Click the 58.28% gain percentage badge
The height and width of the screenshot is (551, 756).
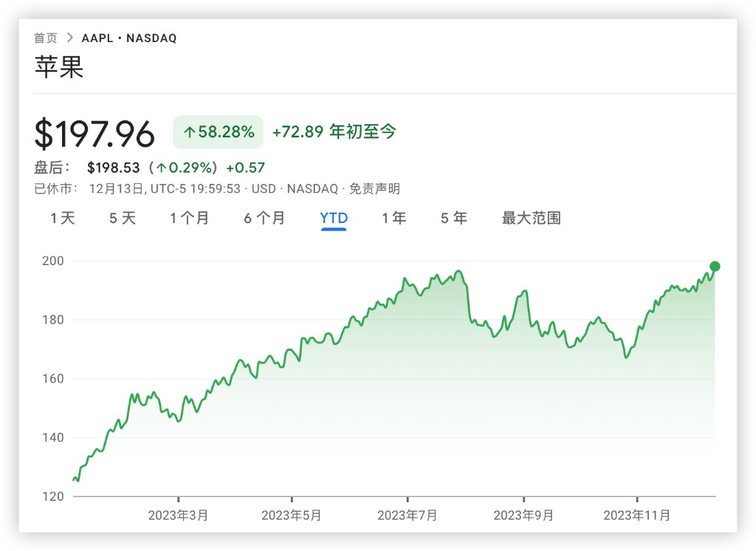coord(219,131)
